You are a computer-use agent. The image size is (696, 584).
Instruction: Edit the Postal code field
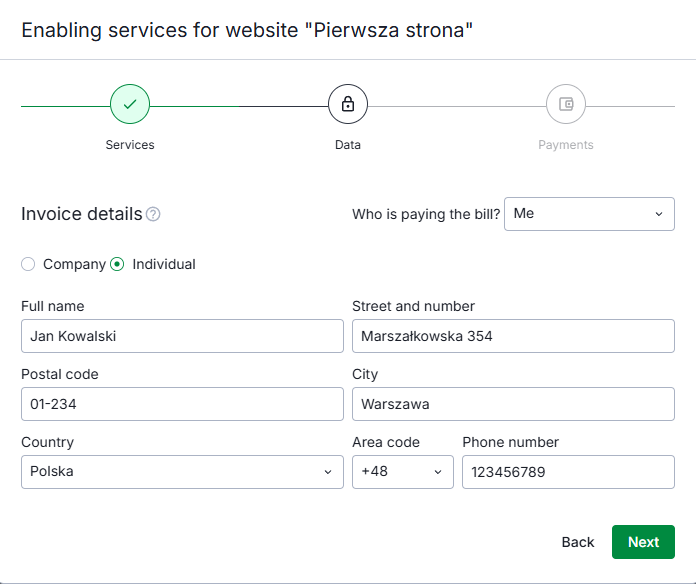(182, 404)
